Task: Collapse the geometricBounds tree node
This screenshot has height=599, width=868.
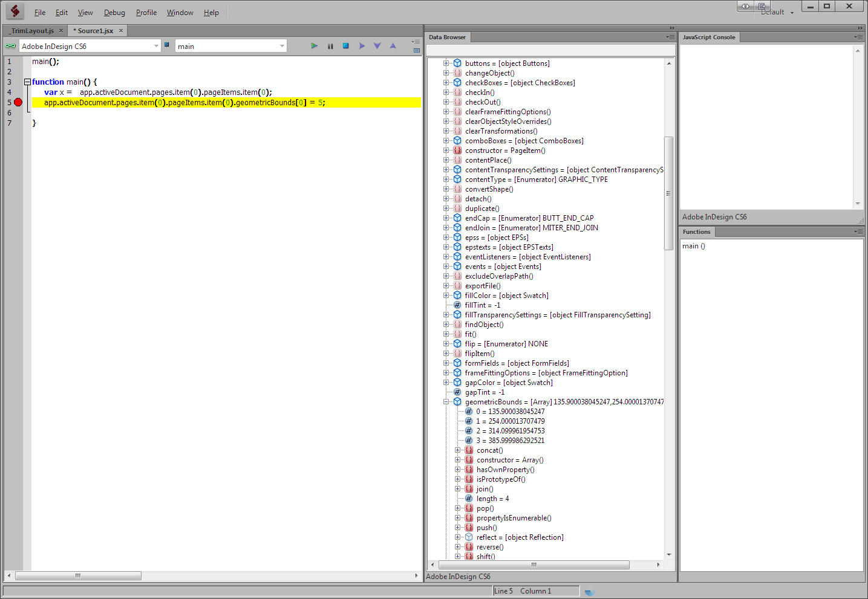Action: click(446, 402)
